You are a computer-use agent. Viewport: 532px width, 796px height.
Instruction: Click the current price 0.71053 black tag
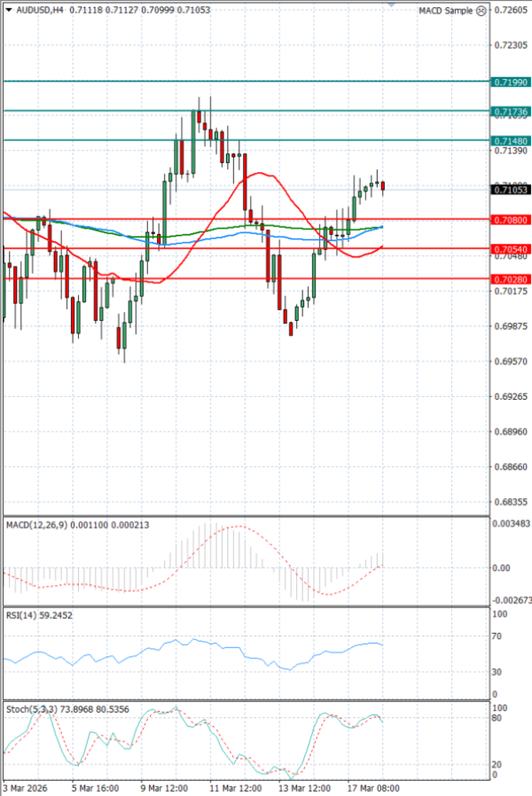[x=511, y=190]
